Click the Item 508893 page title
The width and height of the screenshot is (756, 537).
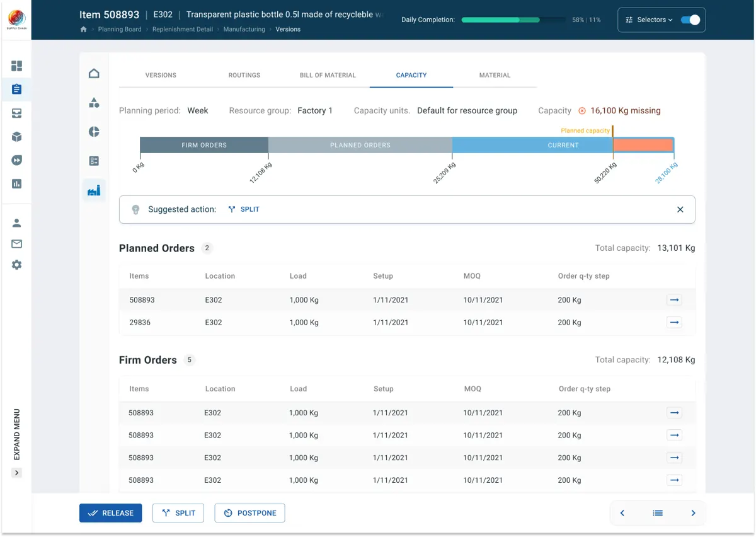click(109, 14)
